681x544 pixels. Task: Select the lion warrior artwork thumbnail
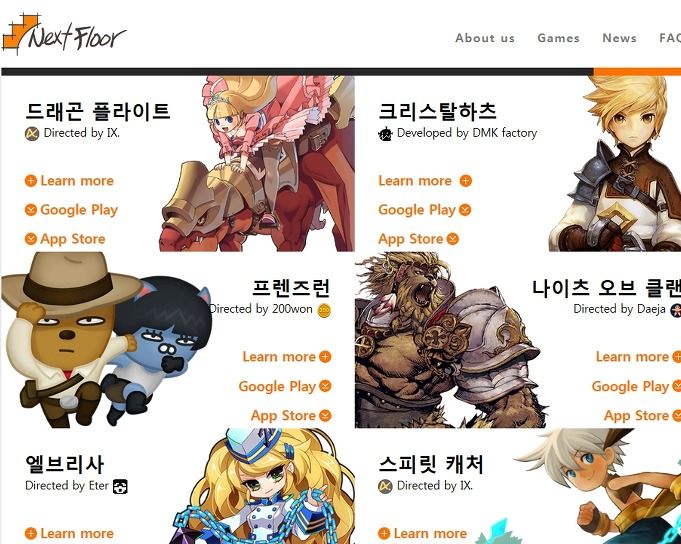(x=450, y=340)
